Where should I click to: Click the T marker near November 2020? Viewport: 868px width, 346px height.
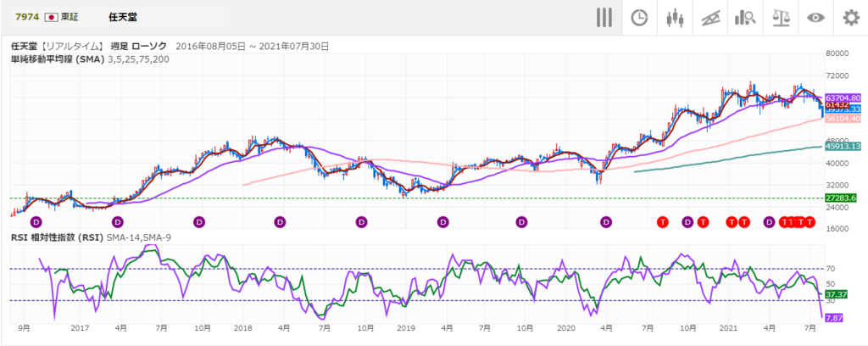703,222
